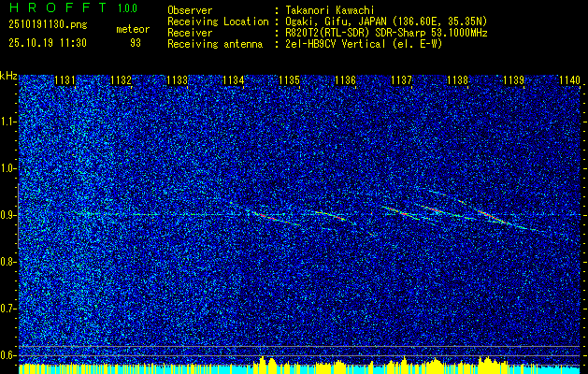Click the 1140 time marker
Viewport: 588px width, 374px height.
point(569,80)
